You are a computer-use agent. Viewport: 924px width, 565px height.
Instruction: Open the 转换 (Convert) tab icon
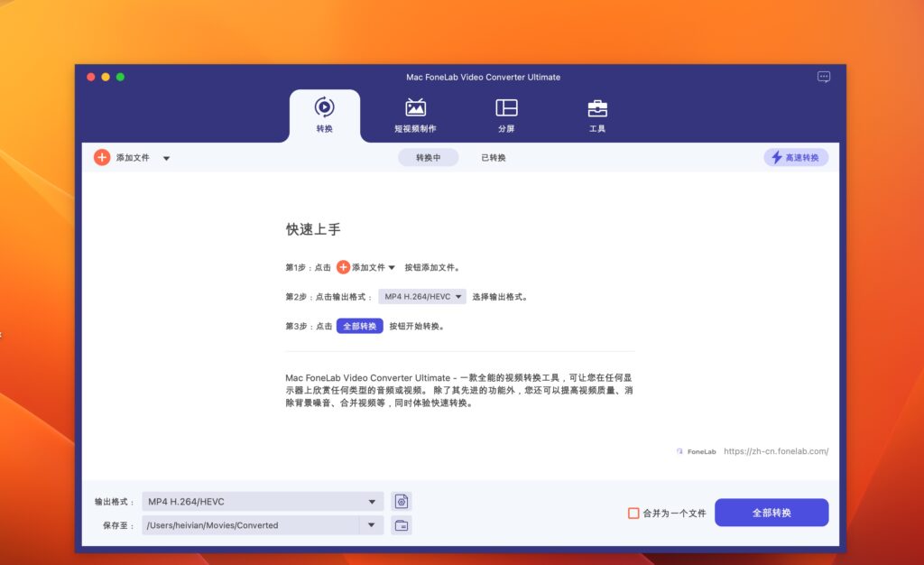[326, 107]
